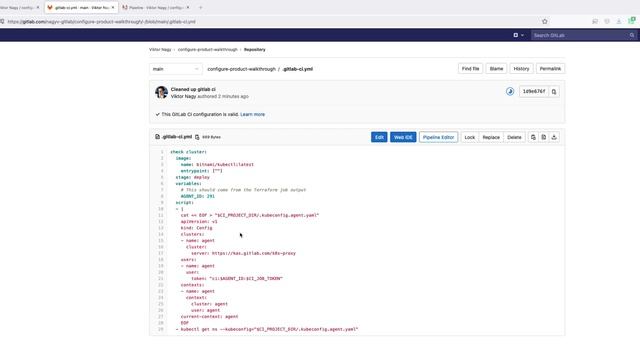
Task: Click the kas.gitlab.com server URL line
Action: point(243,253)
